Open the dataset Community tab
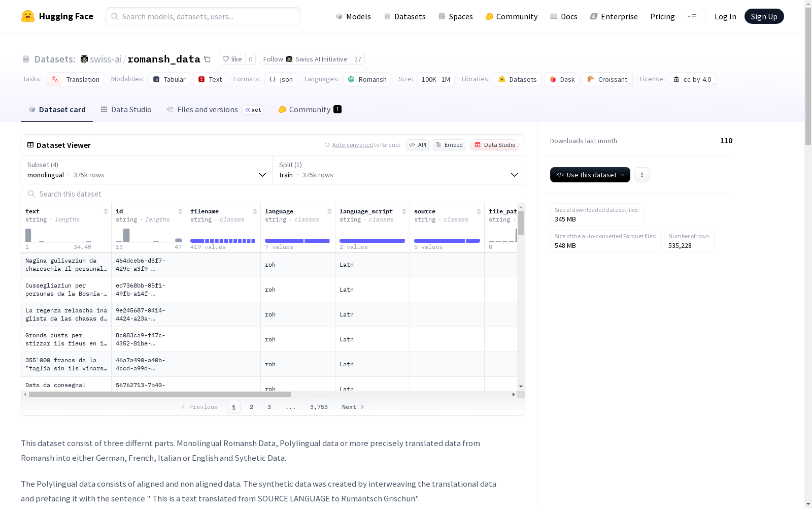Screen dimensions: 812x508 pos(310,110)
